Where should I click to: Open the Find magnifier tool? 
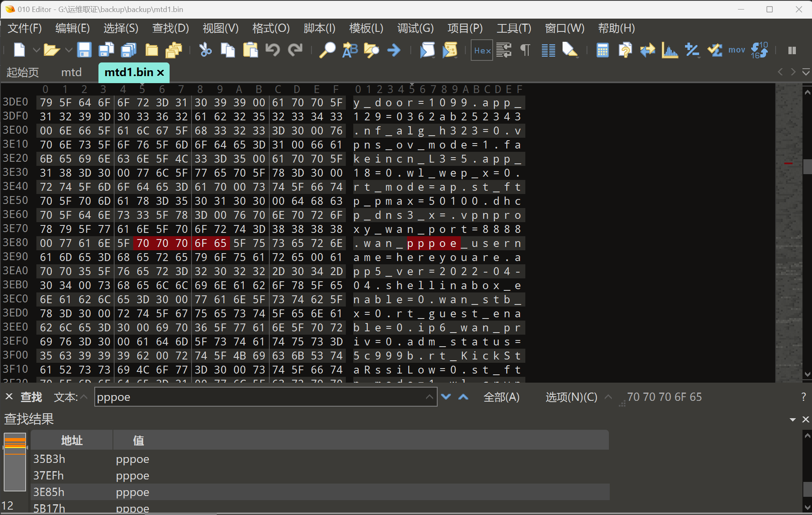pyautogui.click(x=327, y=50)
